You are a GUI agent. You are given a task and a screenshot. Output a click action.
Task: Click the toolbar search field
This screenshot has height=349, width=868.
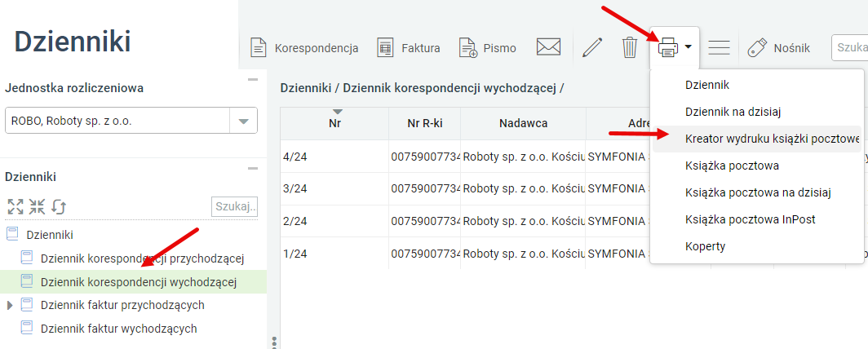pos(850,47)
